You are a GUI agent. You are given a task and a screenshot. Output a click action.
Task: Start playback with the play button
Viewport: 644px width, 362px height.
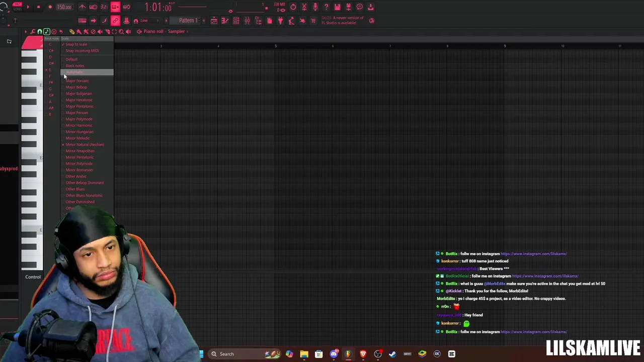pos(28,7)
